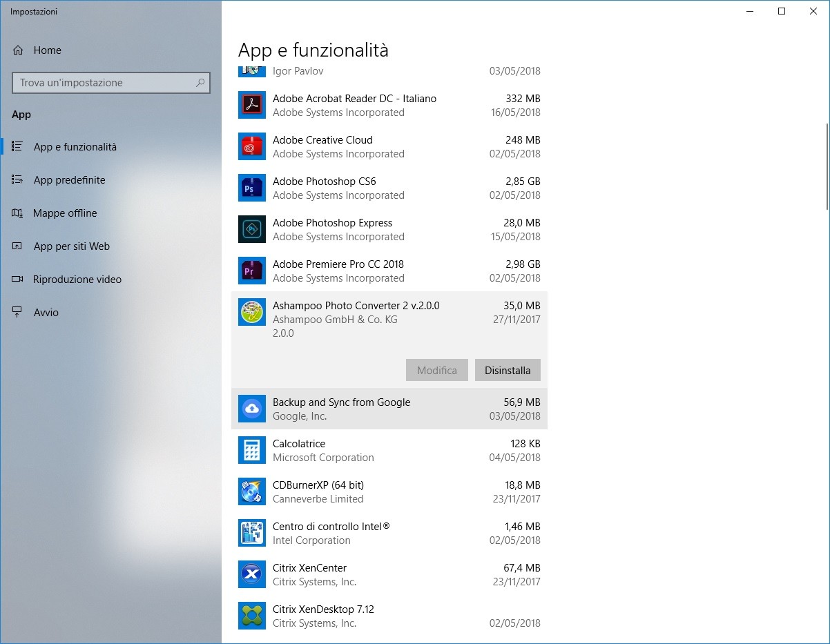Click the Ashampoo Photo Converter icon
The height and width of the screenshot is (644, 830).
[x=251, y=312]
